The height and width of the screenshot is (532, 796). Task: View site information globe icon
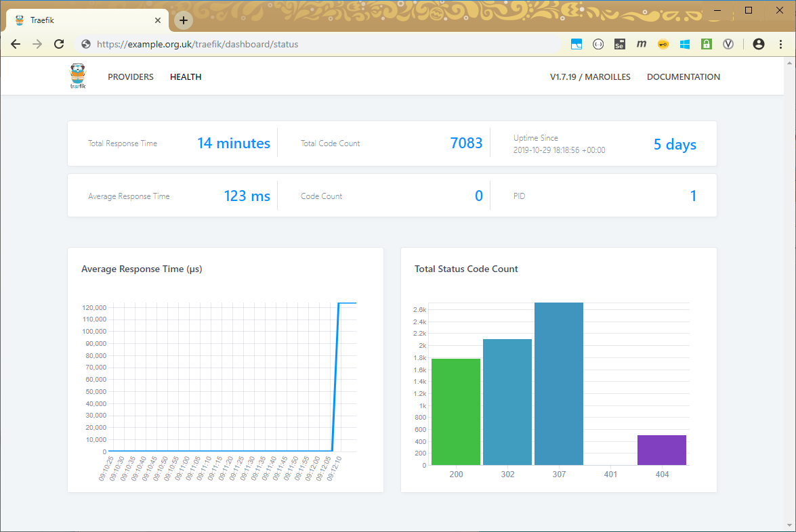[x=86, y=44]
